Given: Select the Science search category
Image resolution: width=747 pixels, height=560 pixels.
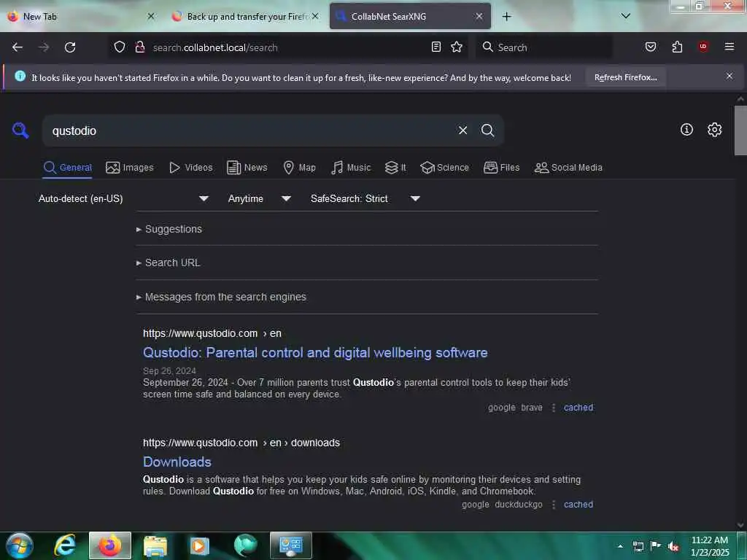Looking at the screenshot, I should point(444,168).
